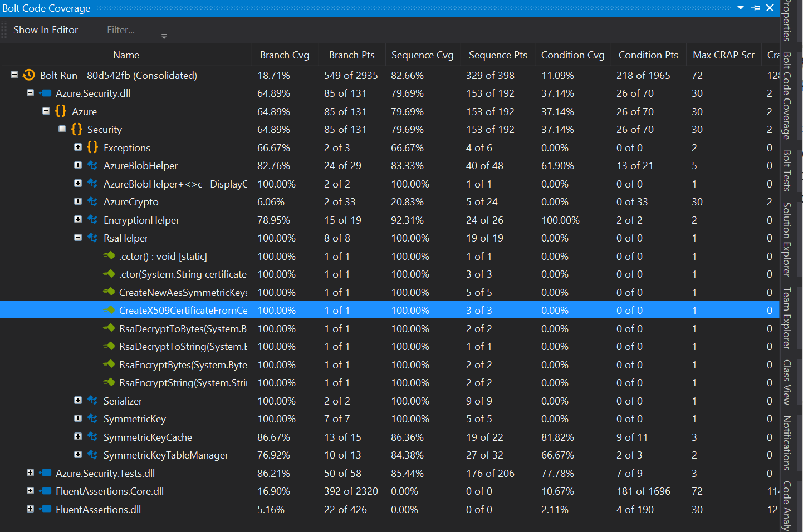Click the FluentAssertions.dll assembly icon
The width and height of the screenshot is (803, 532).
click(45, 509)
